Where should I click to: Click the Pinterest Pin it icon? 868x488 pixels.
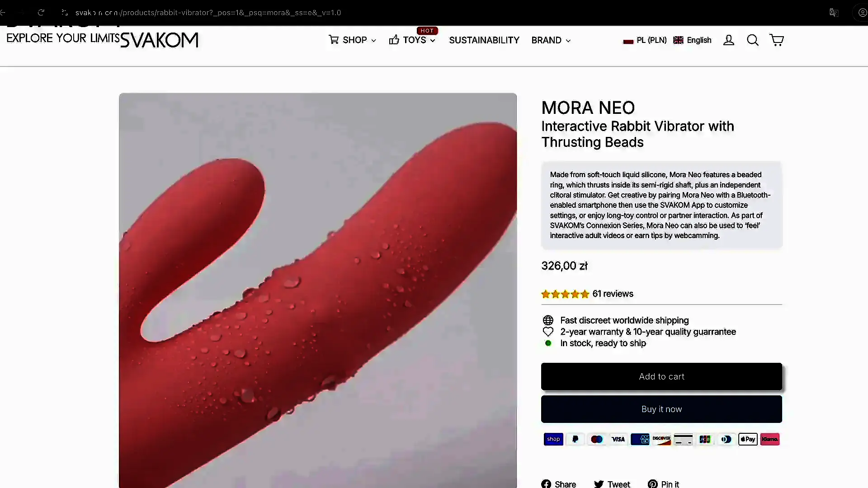652,484
